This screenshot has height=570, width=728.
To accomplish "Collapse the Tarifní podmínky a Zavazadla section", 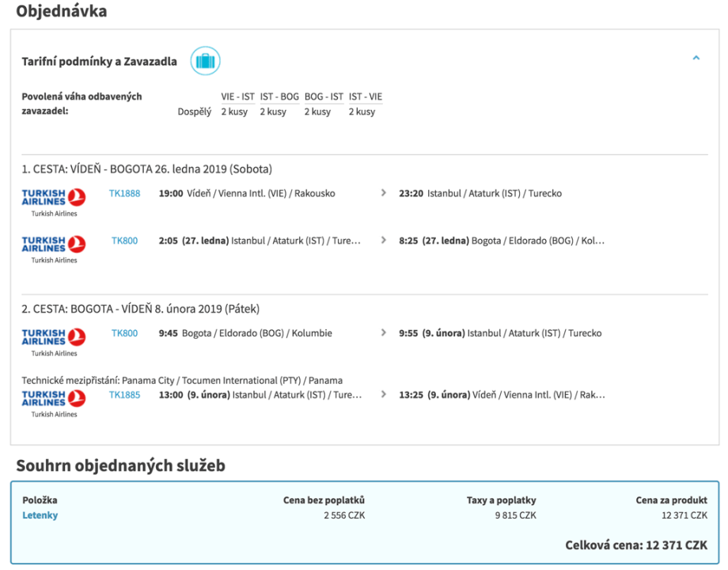I will pyautogui.click(x=696, y=59).
